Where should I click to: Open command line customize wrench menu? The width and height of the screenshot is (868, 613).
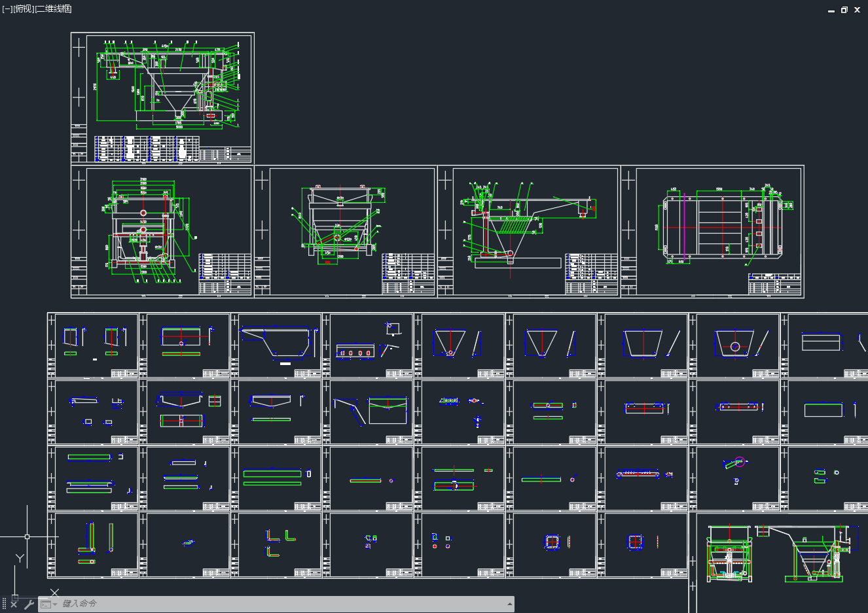click(x=29, y=604)
